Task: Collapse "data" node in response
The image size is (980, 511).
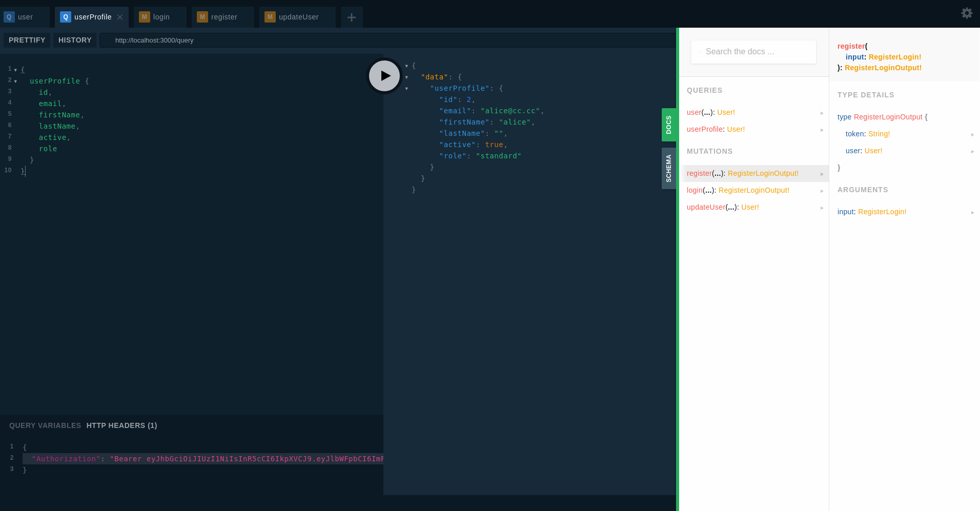Action: point(406,77)
